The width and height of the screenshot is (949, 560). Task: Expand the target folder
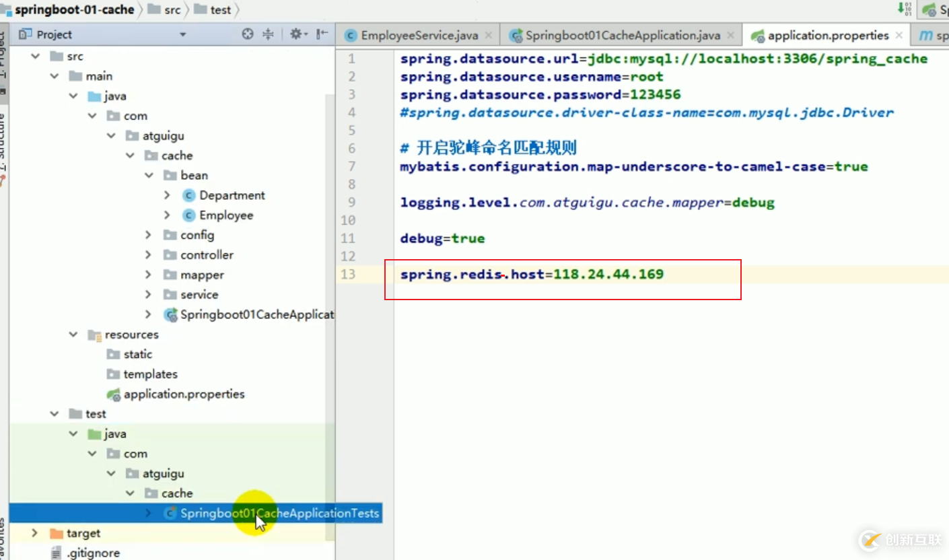34,533
